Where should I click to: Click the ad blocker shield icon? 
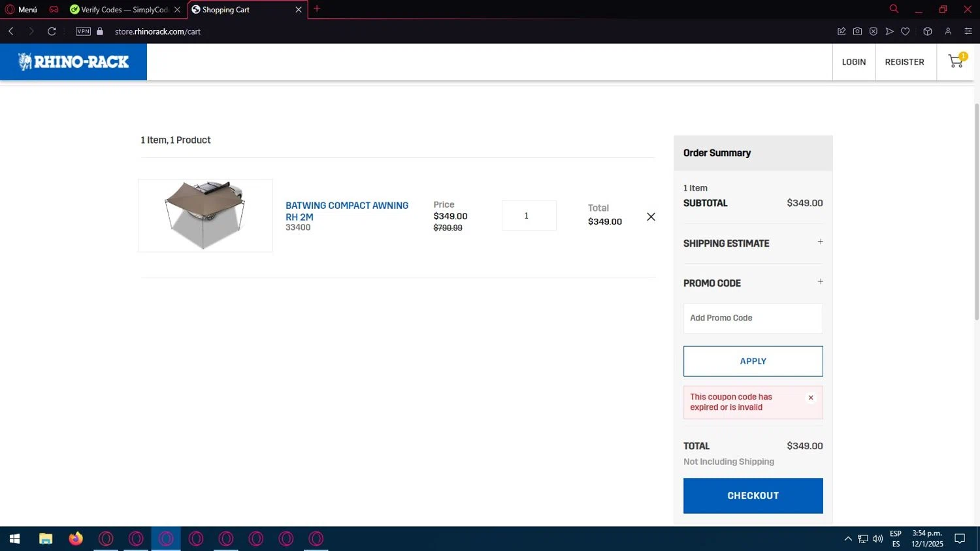pyautogui.click(x=873, y=31)
